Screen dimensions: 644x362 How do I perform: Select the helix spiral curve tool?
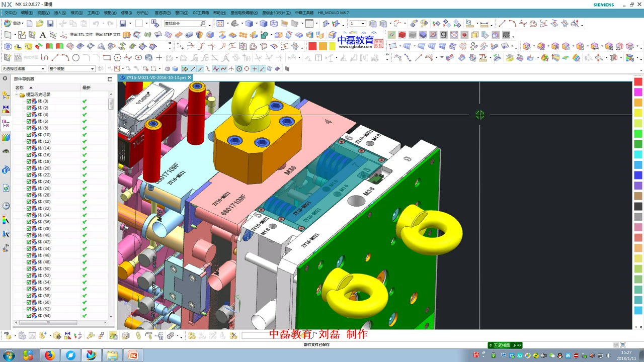tap(148, 58)
